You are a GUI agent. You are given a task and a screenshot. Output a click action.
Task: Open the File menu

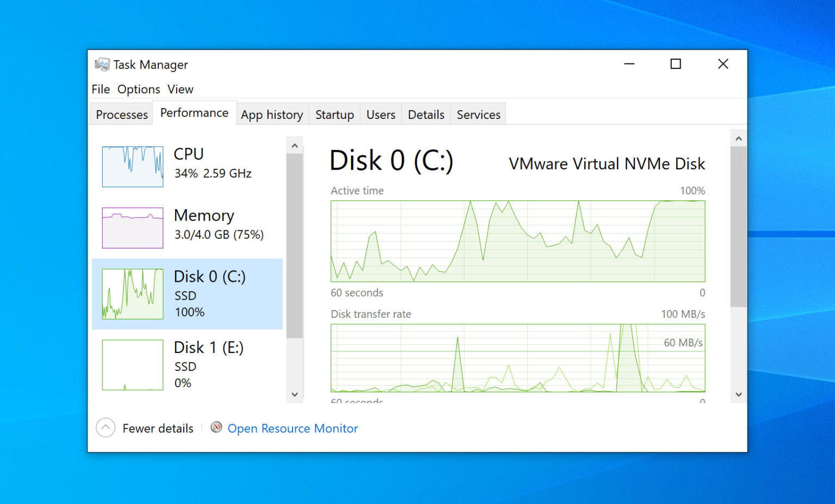click(100, 89)
